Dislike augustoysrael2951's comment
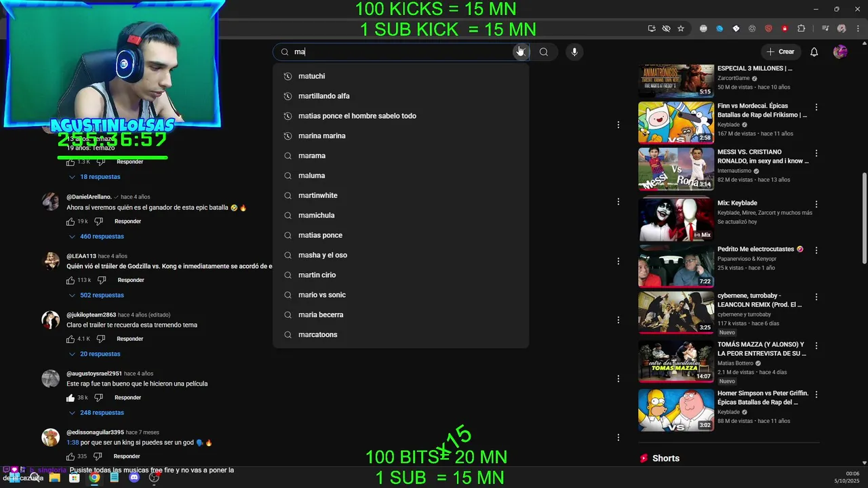This screenshot has height=488, width=868. point(98,398)
